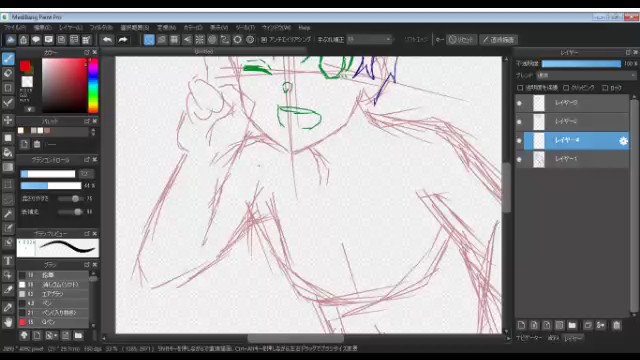640x360 pixels.
Task: Toggle visibility of the bottom layer
Action: [519, 160]
